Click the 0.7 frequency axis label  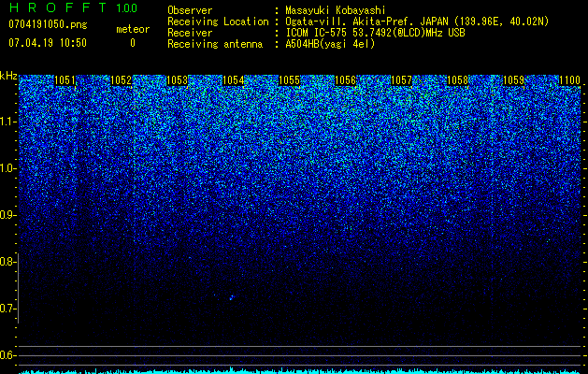click(7, 309)
